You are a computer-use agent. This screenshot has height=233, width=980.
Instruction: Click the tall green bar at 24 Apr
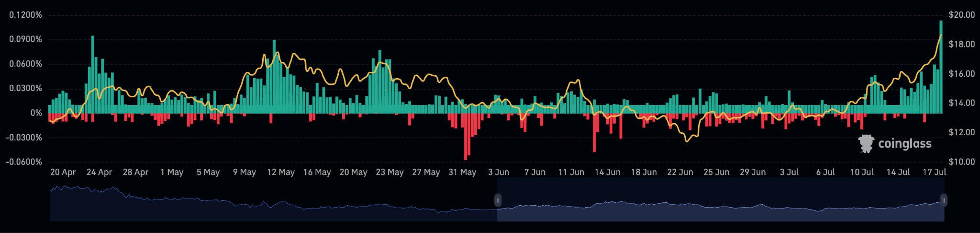pos(92,74)
